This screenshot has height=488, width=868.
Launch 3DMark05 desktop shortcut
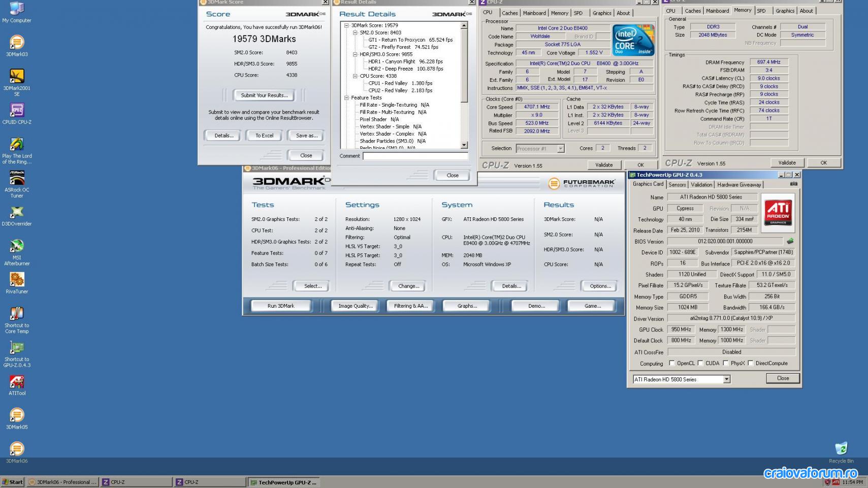(x=17, y=419)
